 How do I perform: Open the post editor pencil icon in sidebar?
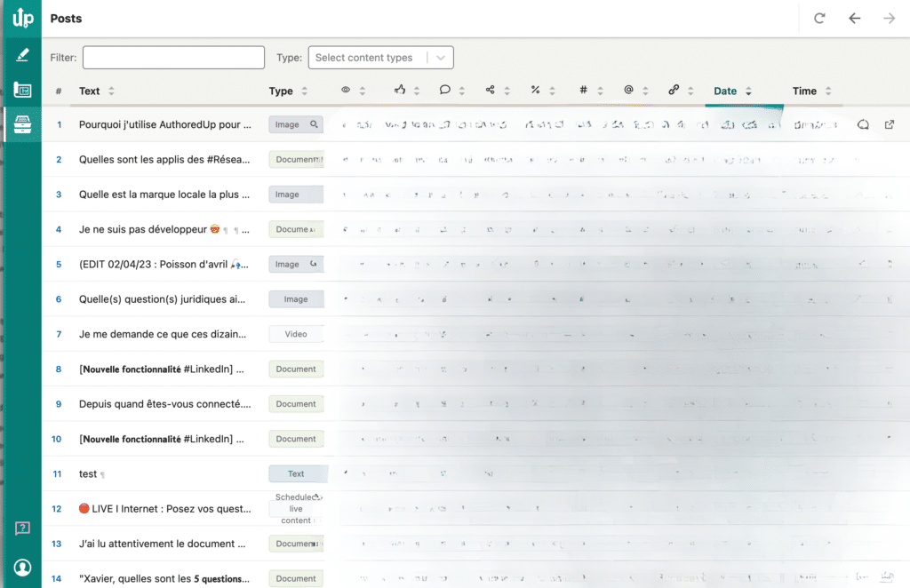pyautogui.click(x=22, y=55)
